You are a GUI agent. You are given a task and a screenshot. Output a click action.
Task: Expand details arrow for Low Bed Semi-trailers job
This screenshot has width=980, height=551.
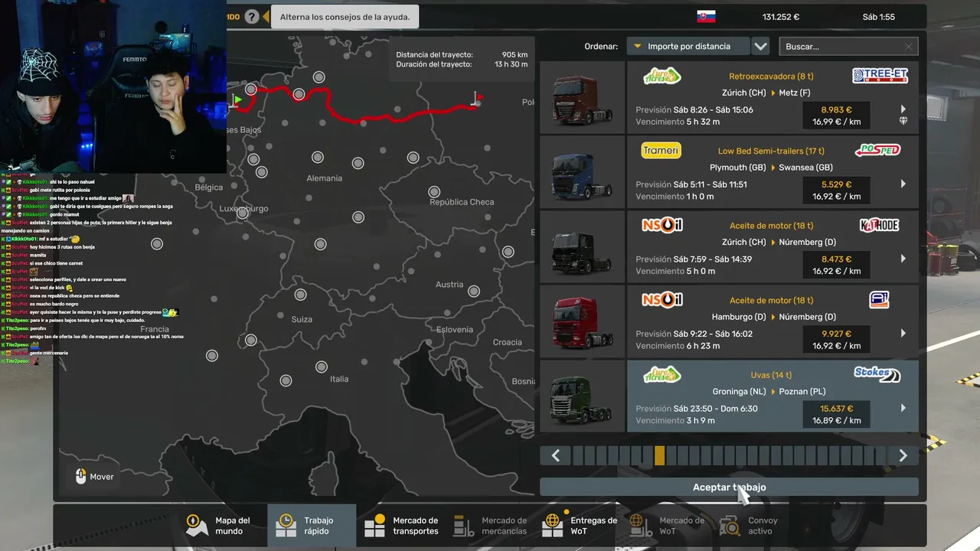[903, 184]
